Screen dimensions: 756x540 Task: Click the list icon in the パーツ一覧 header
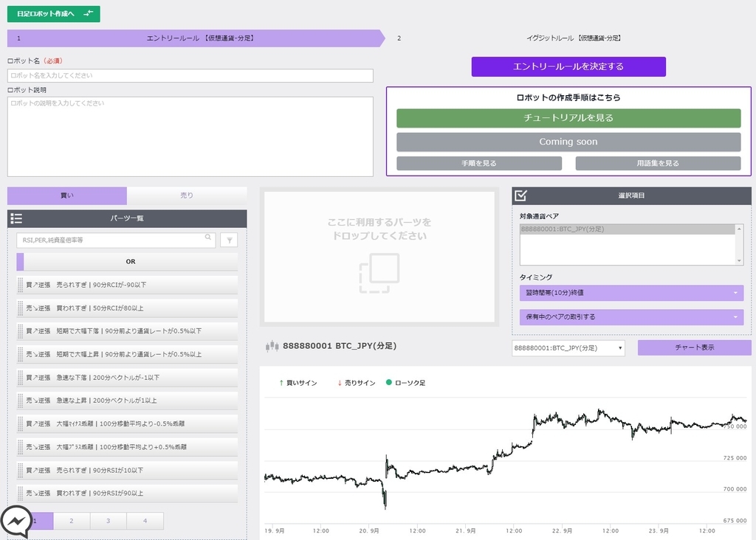tap(16, 218)
